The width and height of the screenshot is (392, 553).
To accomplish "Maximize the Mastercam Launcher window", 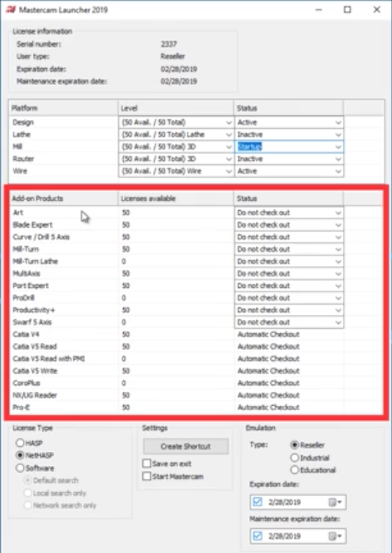I will click(347, 10).
